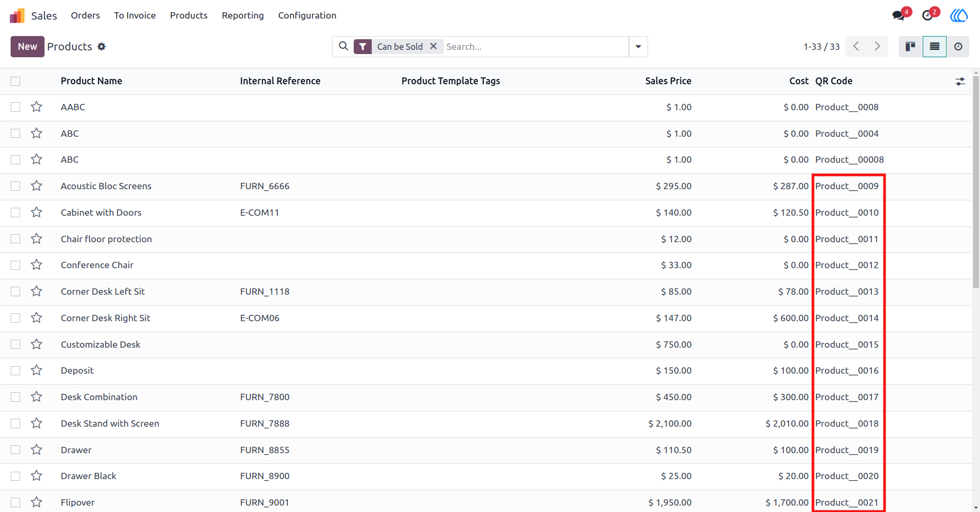Open QR code Product__0018 cell

[847, 423]
